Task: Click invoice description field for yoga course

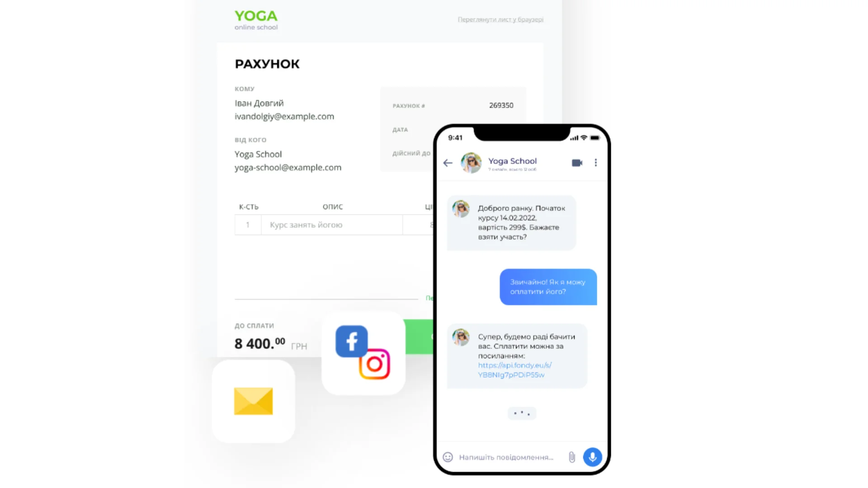Action: [x=331, y=225]
